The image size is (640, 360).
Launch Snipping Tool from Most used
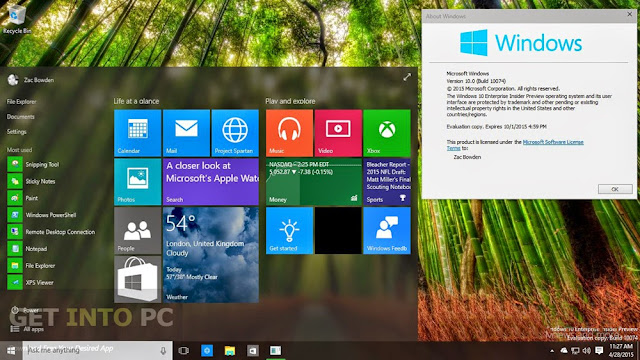pyautogui.click(x=33, y=164)
